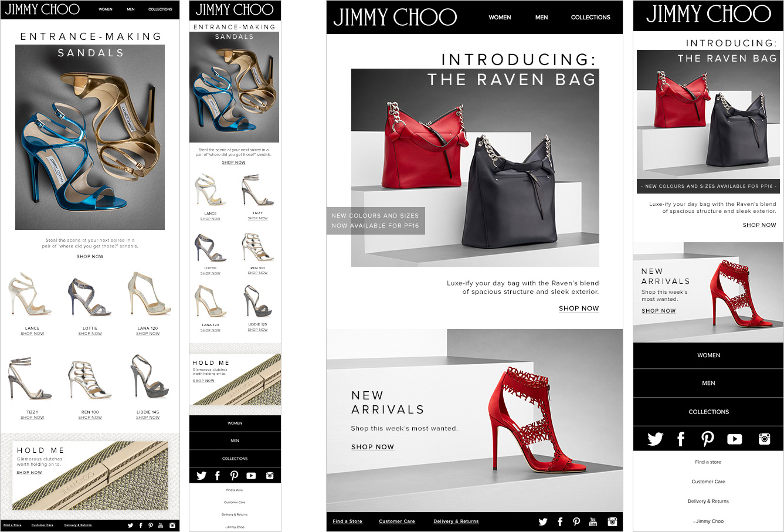
Task: Open Customer Care in mobile Raven Bag email
Action: click(x=708, y=482)
